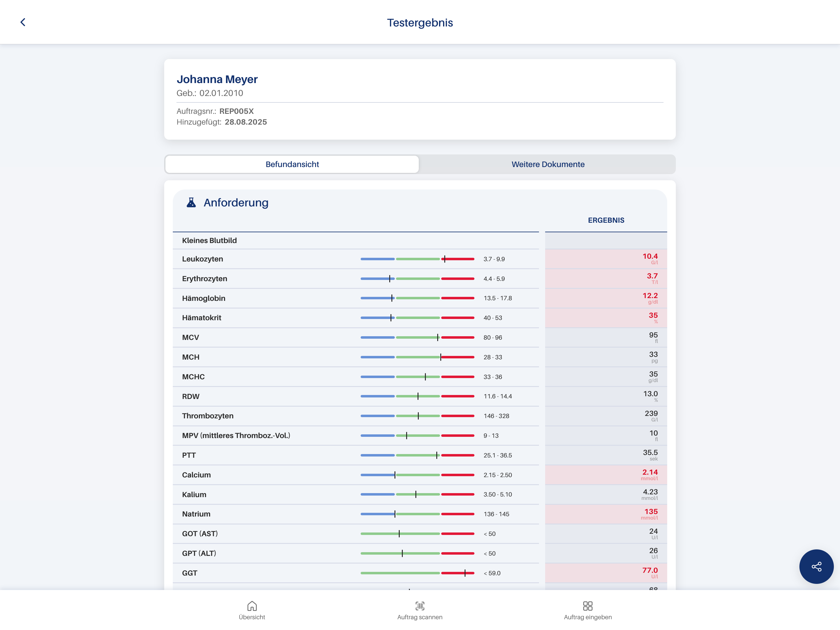The image size is (840, 630).
Task: Click the MPV mittleres Thromboz.-Vol. row
Action: tap(236, 436)
